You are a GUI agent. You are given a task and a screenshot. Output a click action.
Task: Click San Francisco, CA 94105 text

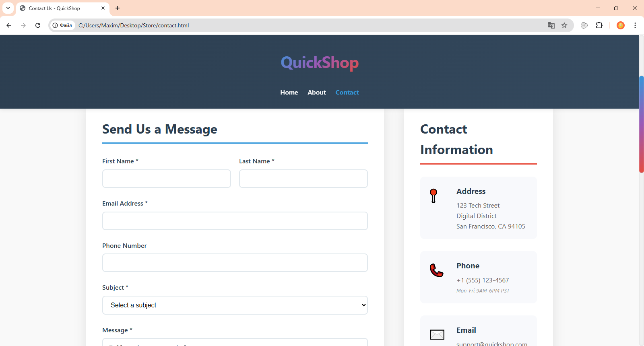click(491, 227)
